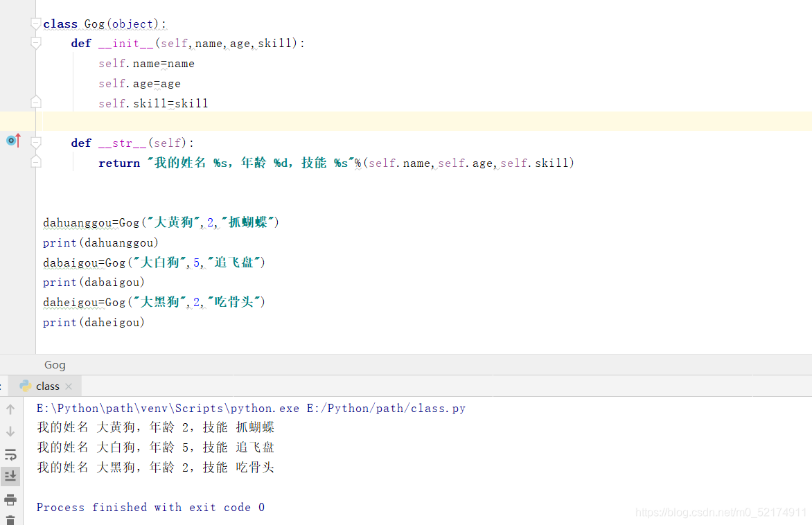Click fold end marker at self.skill line

click(36, 102)
